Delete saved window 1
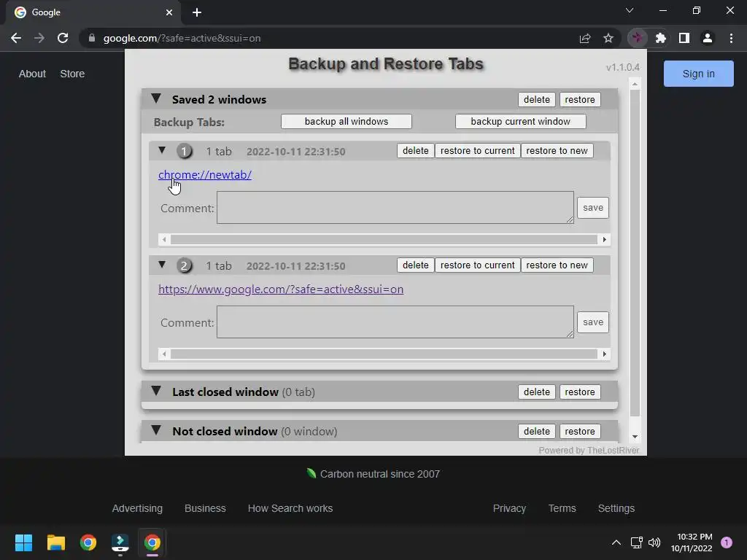This screenshot has width=747, height=560. click(415, 150)
